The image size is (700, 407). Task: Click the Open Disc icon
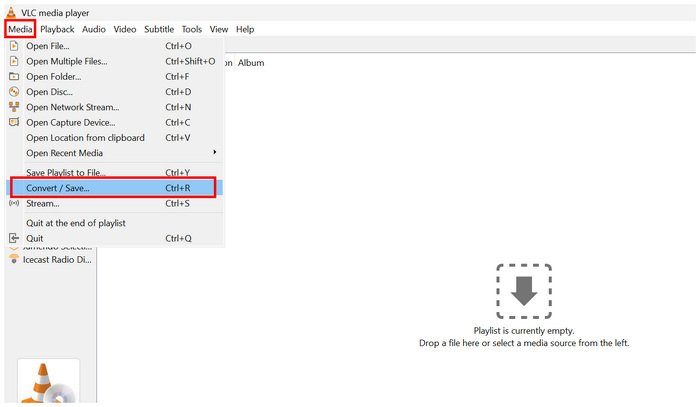(x=14, y=91)
